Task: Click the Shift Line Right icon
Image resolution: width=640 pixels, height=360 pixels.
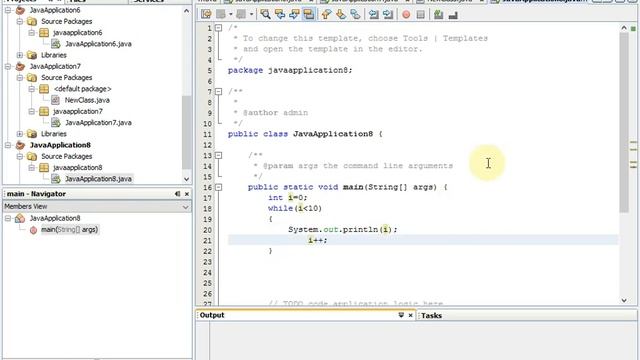Action: point(388,15)
